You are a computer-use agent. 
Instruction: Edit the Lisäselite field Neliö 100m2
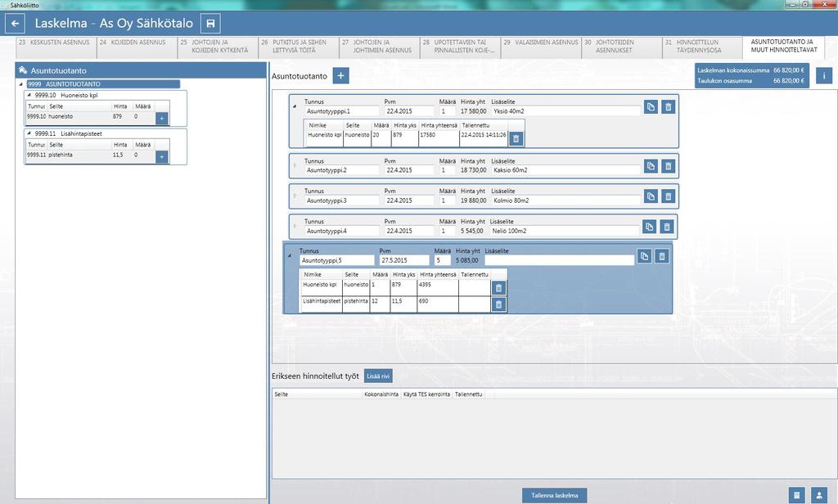point(565,231)
